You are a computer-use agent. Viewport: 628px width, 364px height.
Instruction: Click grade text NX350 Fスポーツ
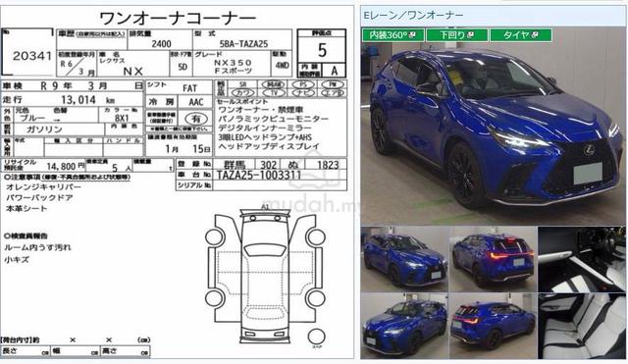click(233, 67)
